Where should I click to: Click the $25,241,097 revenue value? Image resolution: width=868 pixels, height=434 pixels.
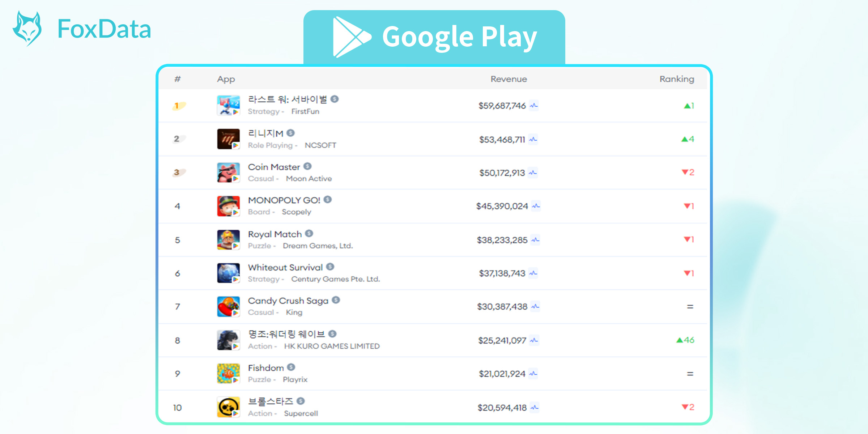point(502,341)
